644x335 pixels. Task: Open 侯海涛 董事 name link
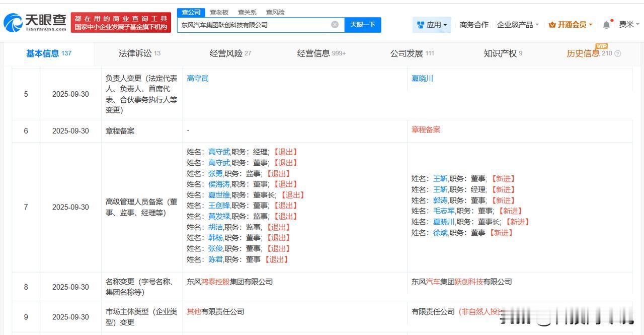click(x=219, y=184)
